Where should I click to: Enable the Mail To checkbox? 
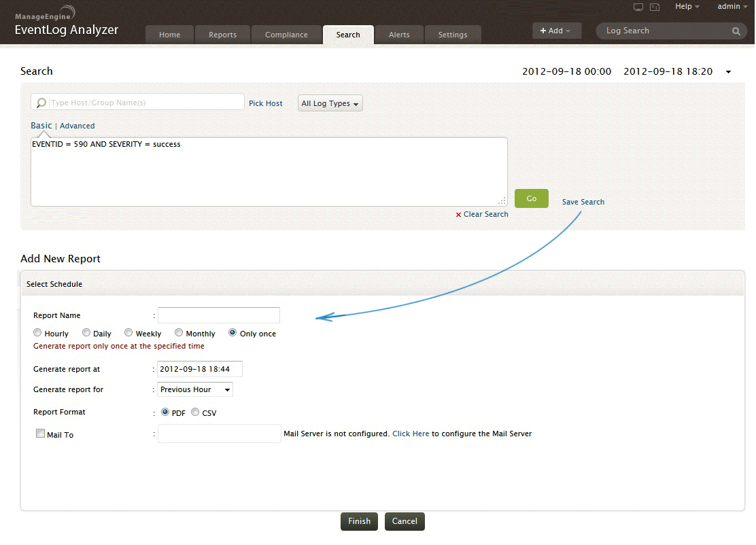(41, 434)
